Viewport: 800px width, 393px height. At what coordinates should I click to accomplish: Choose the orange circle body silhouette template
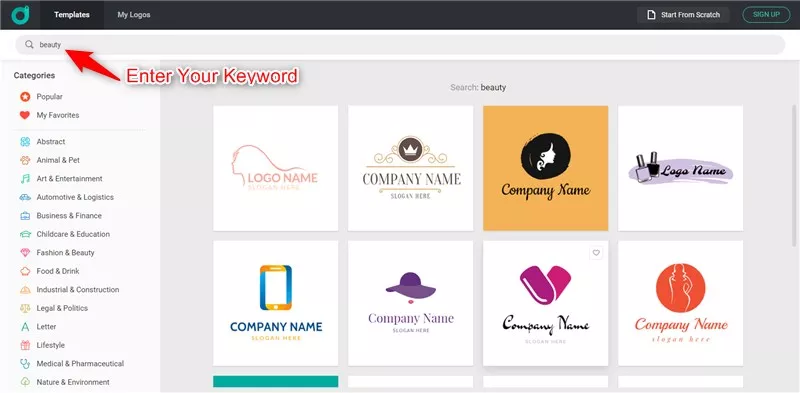[681, 303]
